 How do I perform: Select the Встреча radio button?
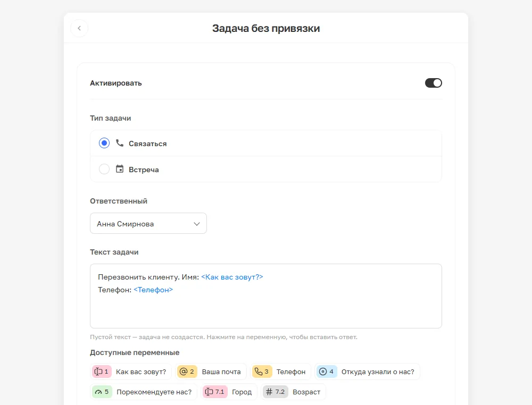[104, 169]
